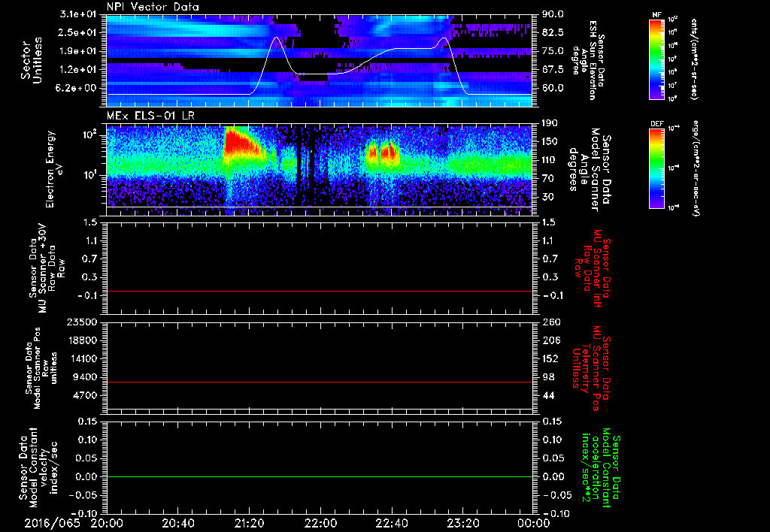Image resolution: width=770 pixels, height=532 pixels.
Task: Click the "14100" scanner position tick
Action: pyautogui.click(x=83, y=358)
